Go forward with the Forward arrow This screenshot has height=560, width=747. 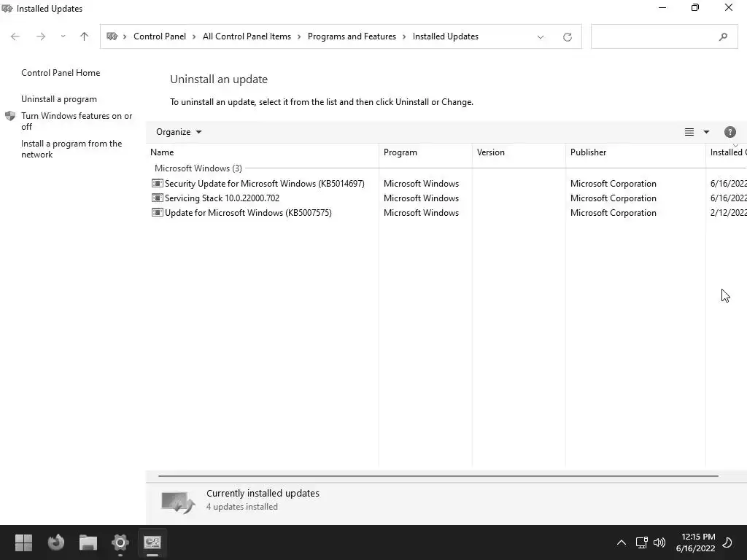41,36
